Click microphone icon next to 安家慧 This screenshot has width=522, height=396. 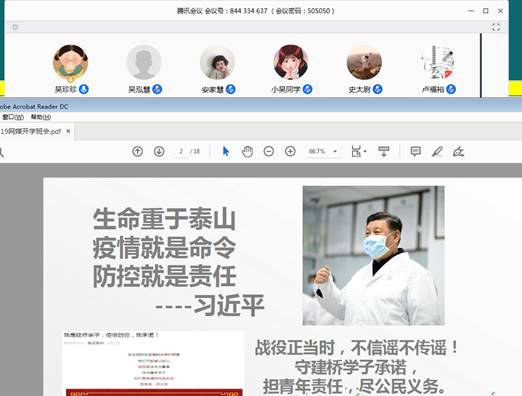click(x=231, y=89)
